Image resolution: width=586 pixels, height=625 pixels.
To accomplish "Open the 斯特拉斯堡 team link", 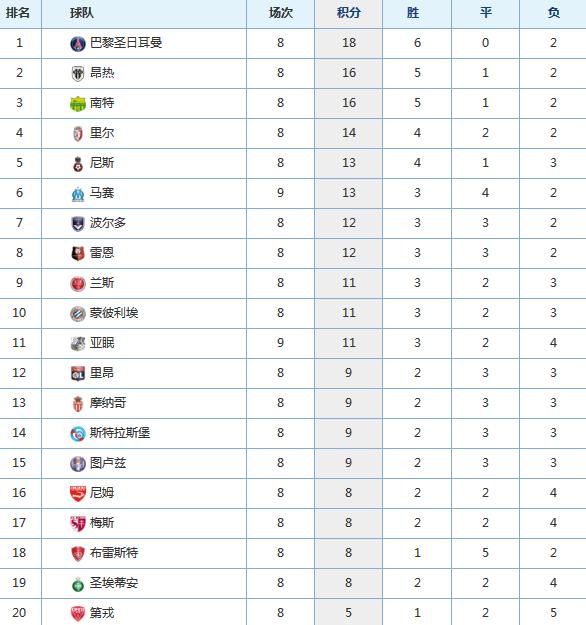I will coord(120,432).
